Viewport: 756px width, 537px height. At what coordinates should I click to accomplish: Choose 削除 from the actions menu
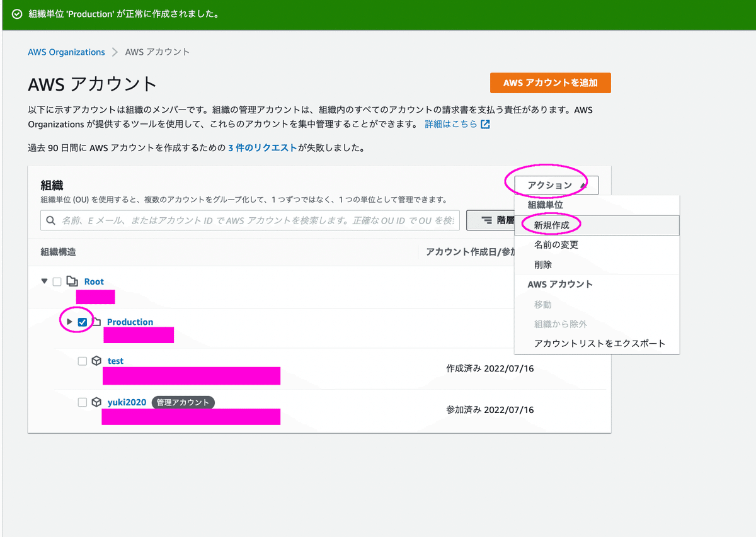click(x=597, y=265)
